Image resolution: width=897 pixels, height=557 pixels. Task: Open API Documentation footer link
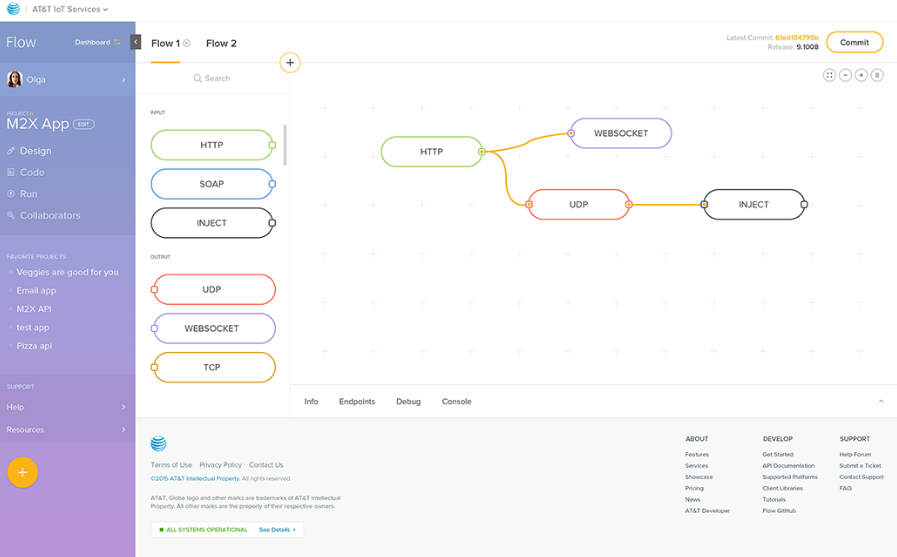tap(788, 466)
